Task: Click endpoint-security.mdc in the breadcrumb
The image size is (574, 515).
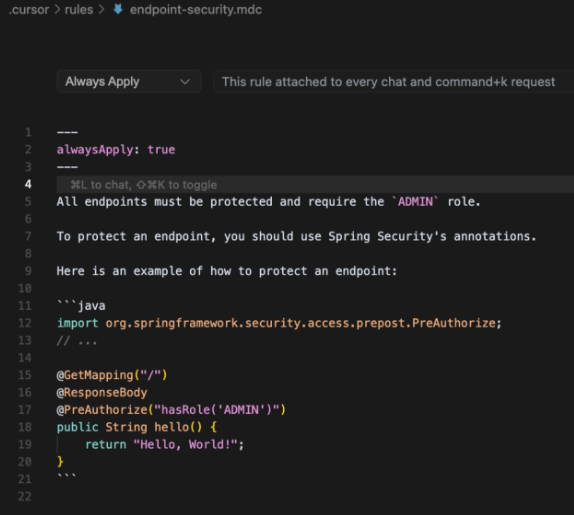Action: [x=196, y=10]
